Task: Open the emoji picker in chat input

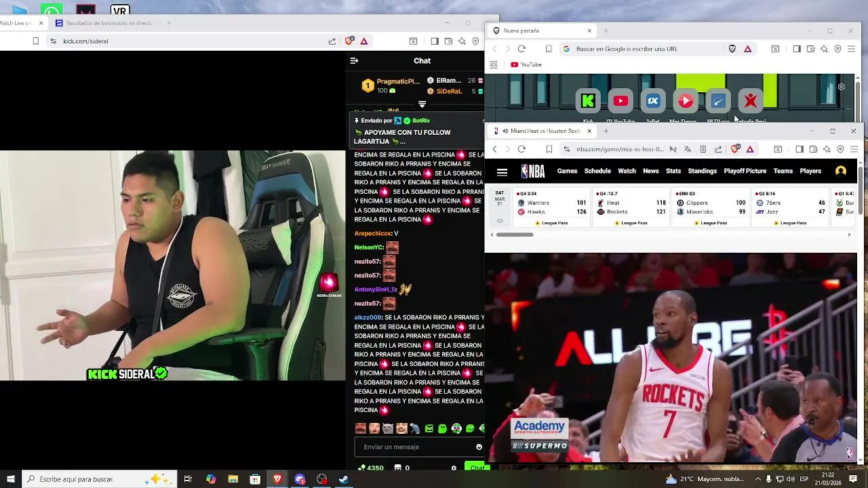Action: click(479, 447)
